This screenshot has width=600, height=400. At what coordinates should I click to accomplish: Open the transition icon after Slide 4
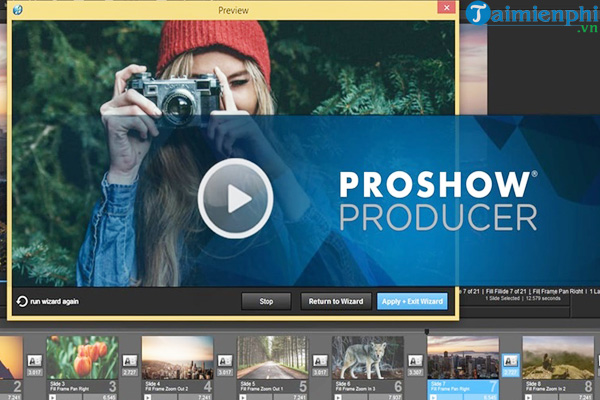click(225, 361)
